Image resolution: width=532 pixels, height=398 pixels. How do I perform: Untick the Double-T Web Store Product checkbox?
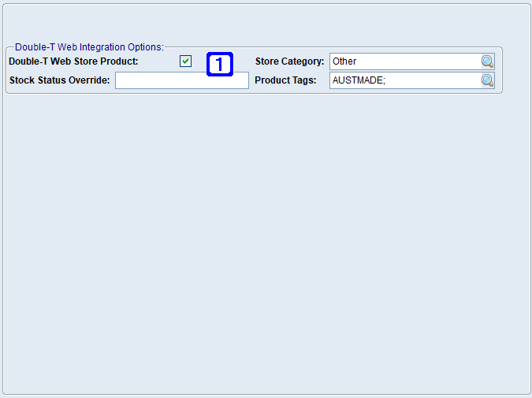[x=186, y=61]
